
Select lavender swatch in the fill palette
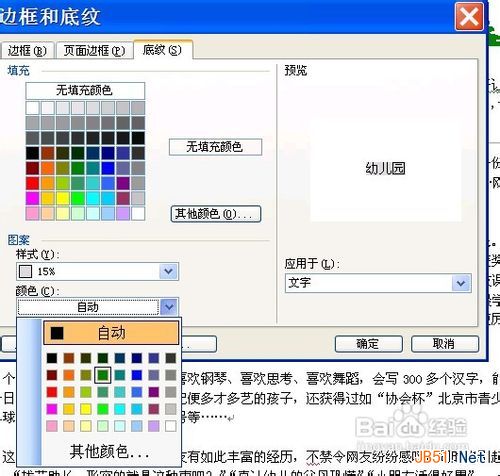click(x=123, y=213)
